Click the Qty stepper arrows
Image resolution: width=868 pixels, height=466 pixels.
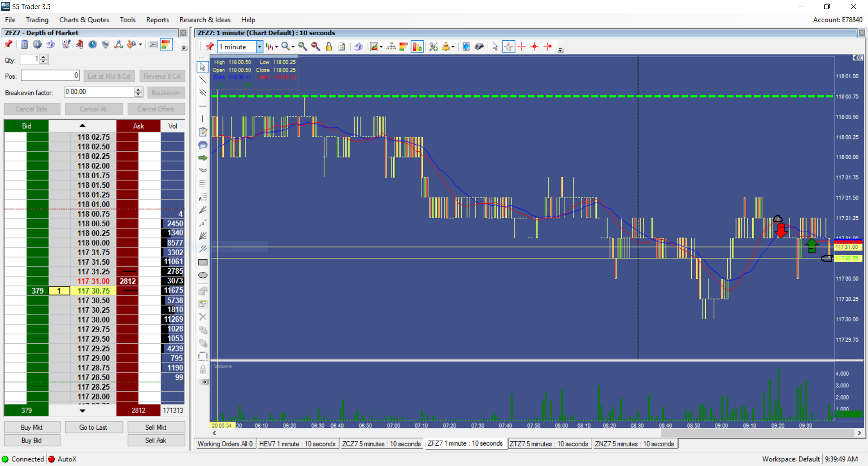click(43, 59)
